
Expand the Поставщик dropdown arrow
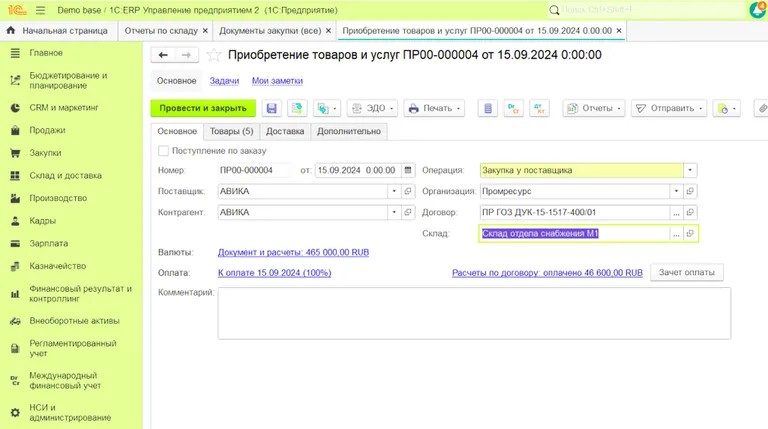click(x=393, y=191)
